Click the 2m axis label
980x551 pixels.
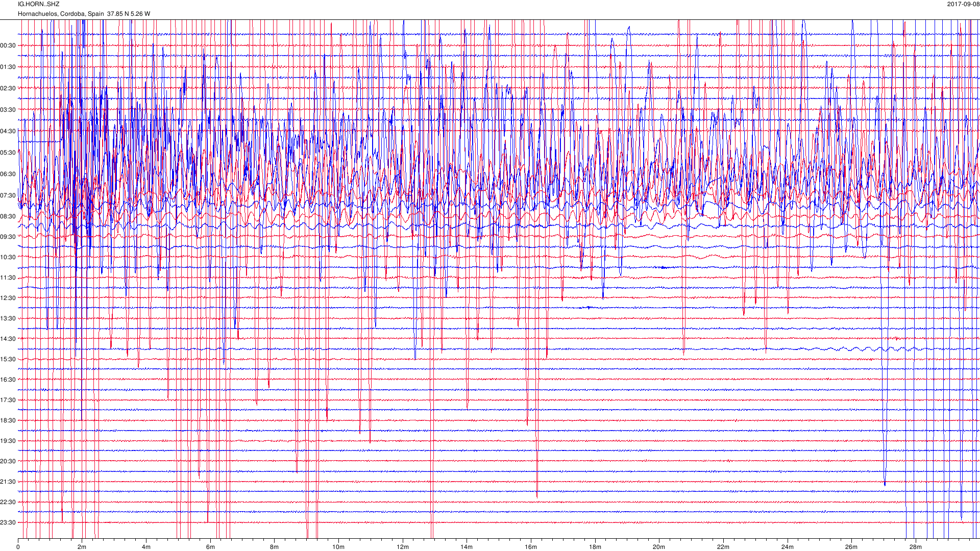coord(82,547)
